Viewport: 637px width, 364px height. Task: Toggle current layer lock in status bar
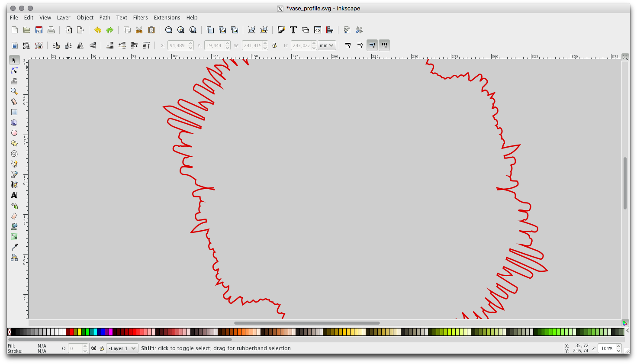click(x=102, y=348)
